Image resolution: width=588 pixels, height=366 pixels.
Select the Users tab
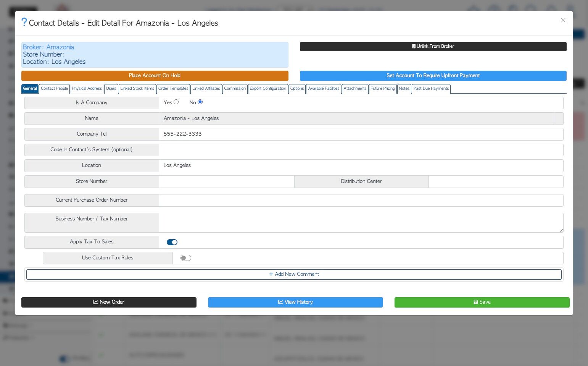coord(111,89)
